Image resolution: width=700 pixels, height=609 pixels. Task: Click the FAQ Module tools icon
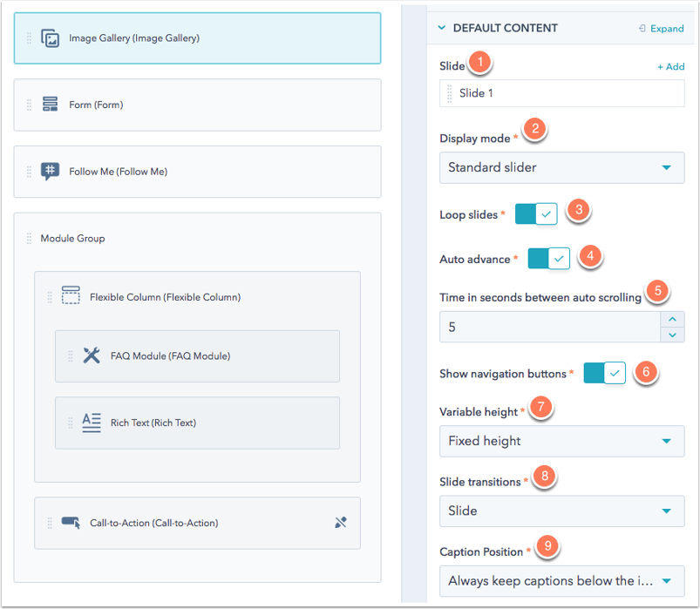92,355
